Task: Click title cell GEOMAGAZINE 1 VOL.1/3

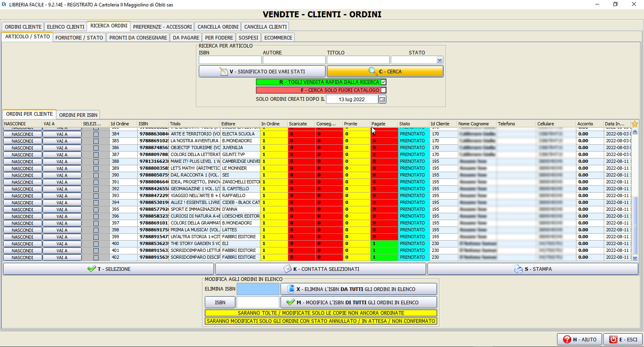Action: tap(195, 189)
